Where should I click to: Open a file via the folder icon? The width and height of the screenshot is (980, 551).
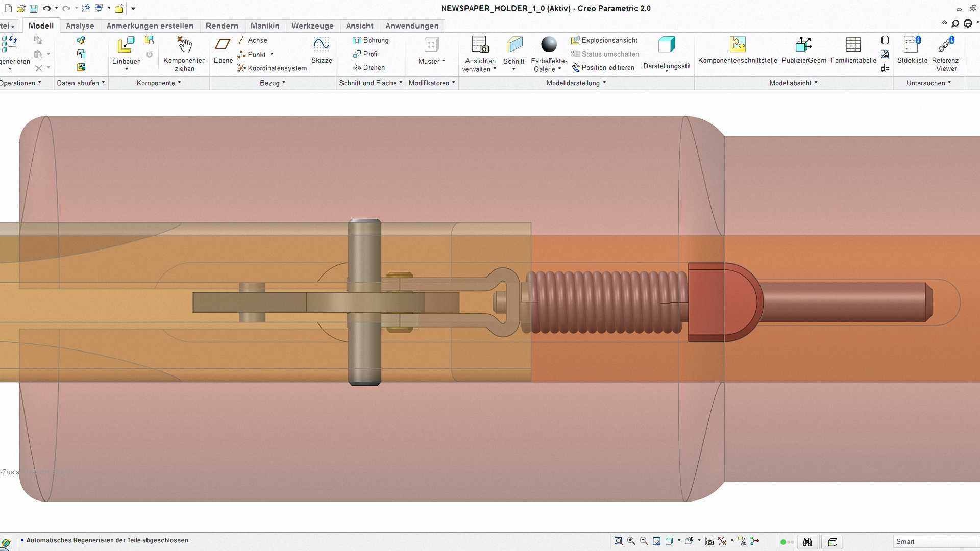tap(21, 8)
